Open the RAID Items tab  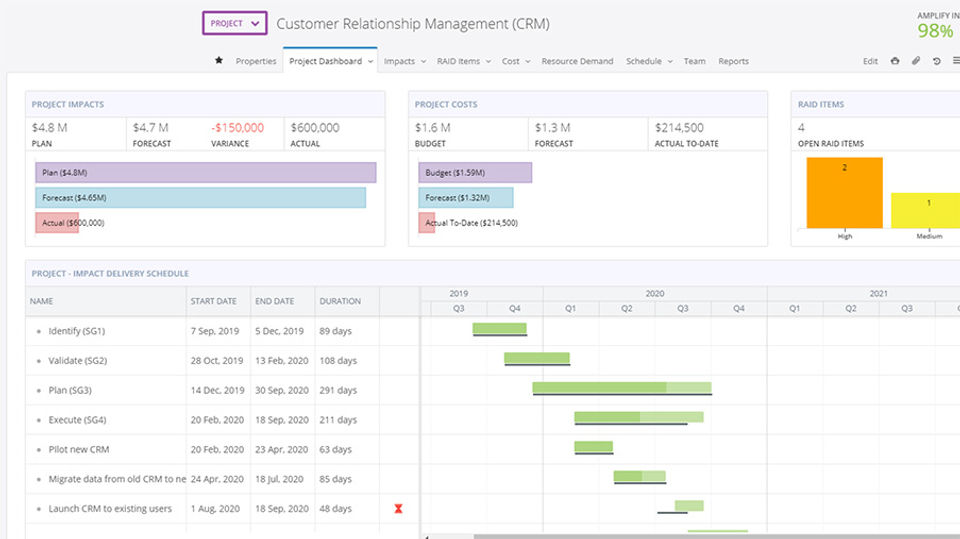pyautogui.click(x=459, y=61)
